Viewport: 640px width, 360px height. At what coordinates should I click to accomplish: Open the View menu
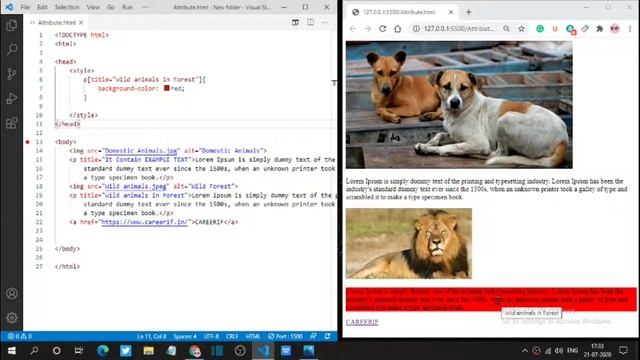(x=93, y=7)
